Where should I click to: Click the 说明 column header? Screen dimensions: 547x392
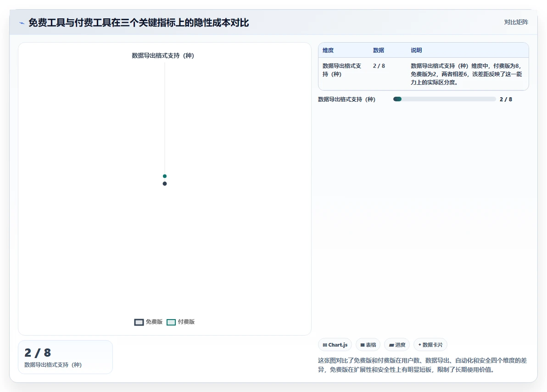pyautogui.click(x=416, y=50)
